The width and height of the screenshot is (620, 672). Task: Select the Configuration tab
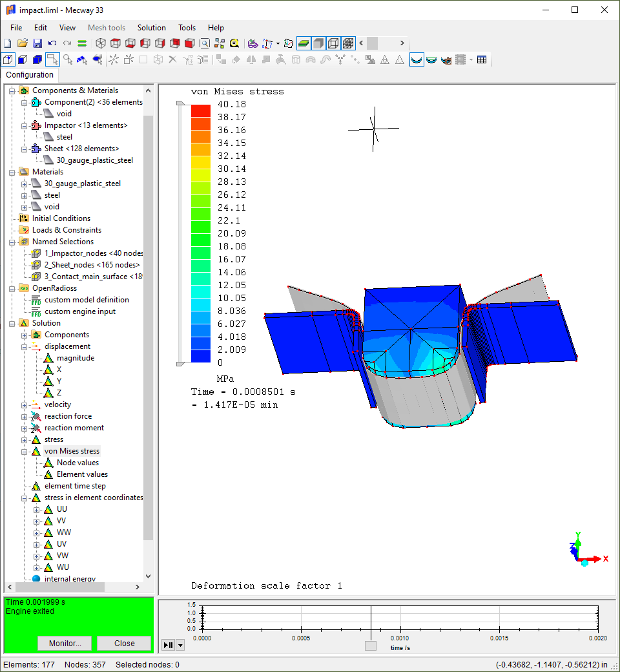click(x=30, y=74)
